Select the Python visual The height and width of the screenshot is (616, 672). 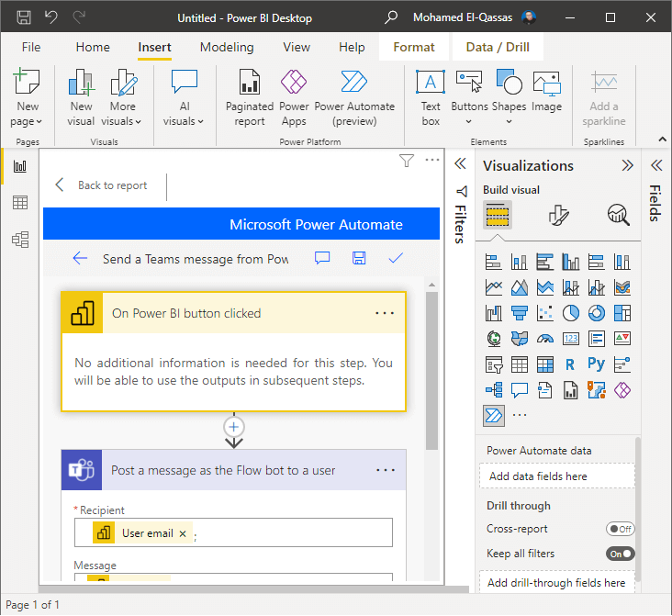point(596,364)
